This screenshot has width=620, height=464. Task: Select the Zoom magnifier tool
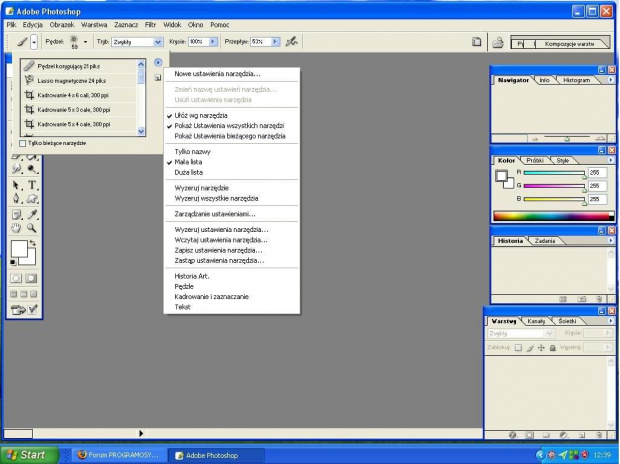(x=32, y=228)
